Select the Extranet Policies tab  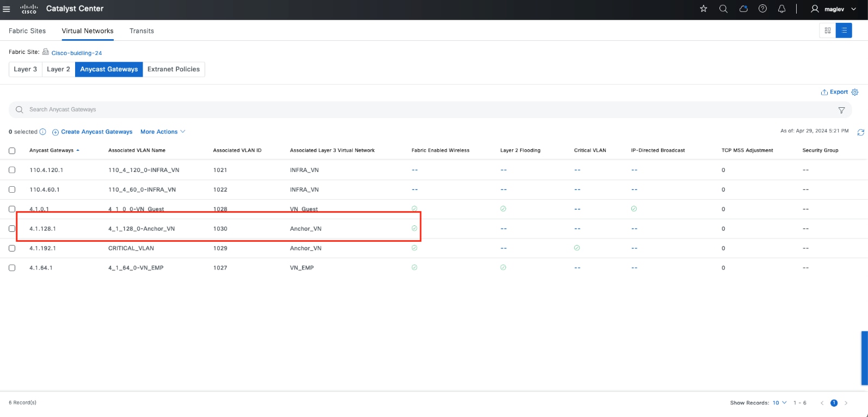[x=174, y=69]
